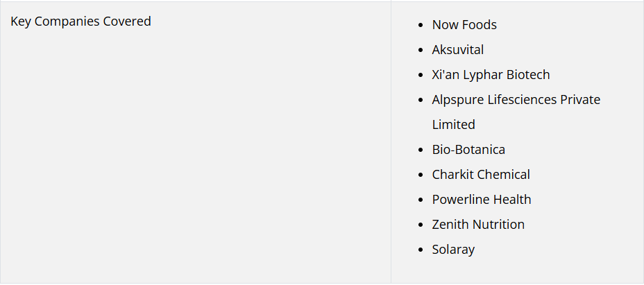Viewport: 644px width, 285px height.
Task: Click the bullet before Alpspure Lifesciences
Action: 420,101
